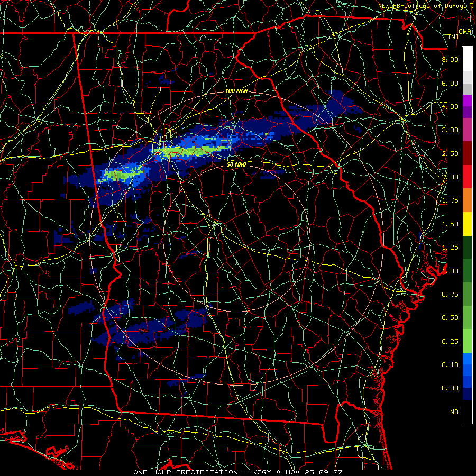Click the 0.00 legend value
The width and height of the screenshot is (476, 476).
pos(450,388)
